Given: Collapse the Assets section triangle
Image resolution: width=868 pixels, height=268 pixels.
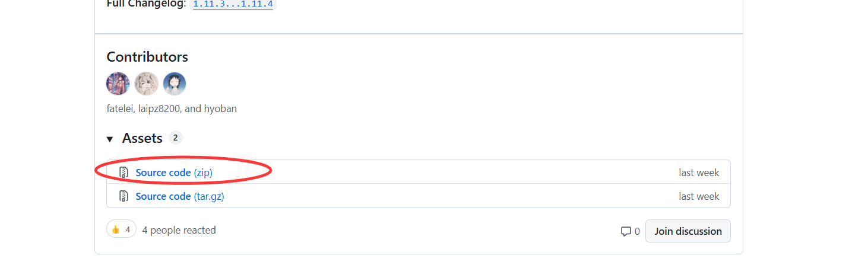Looking at the screenshot, I should [110, 139].
